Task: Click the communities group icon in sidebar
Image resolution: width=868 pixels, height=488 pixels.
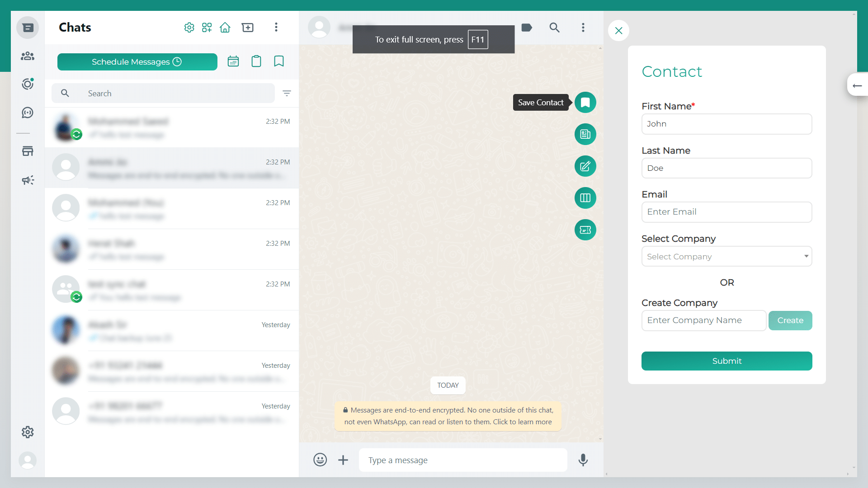Action: [28, 56]
